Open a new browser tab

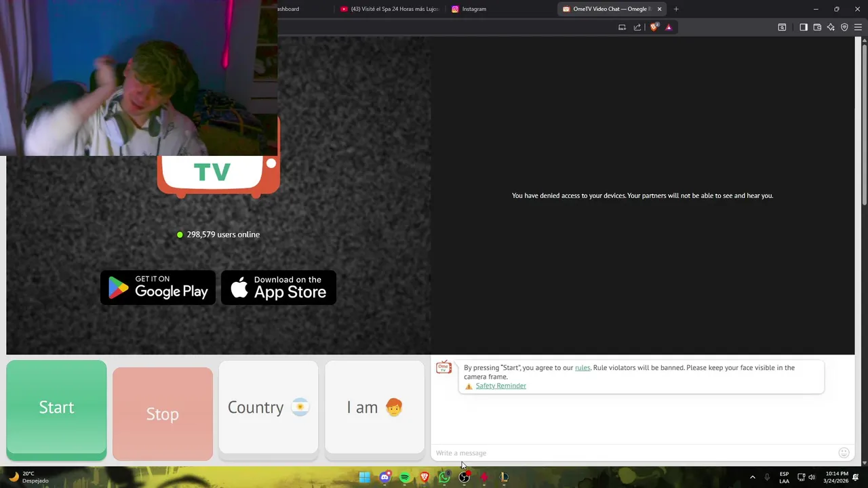[x=676, y=9]
